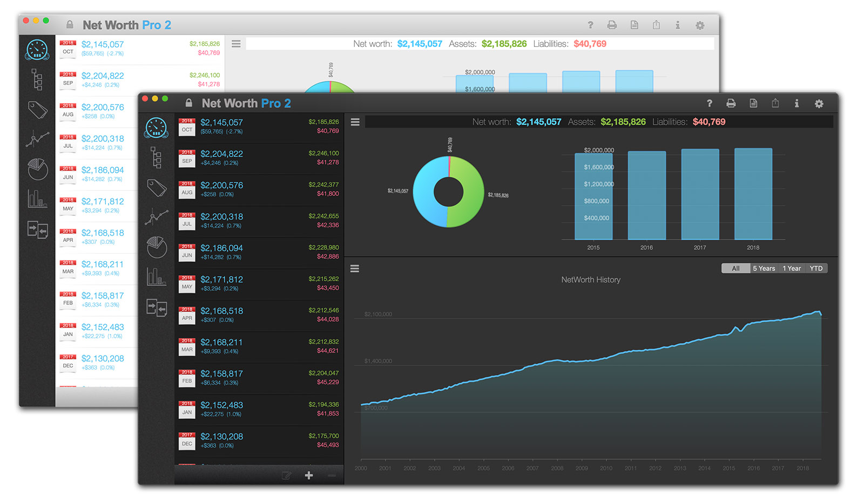864x504 pixels.
Task: Open the line graph icon in light window
Action: [x=37, y=139]
